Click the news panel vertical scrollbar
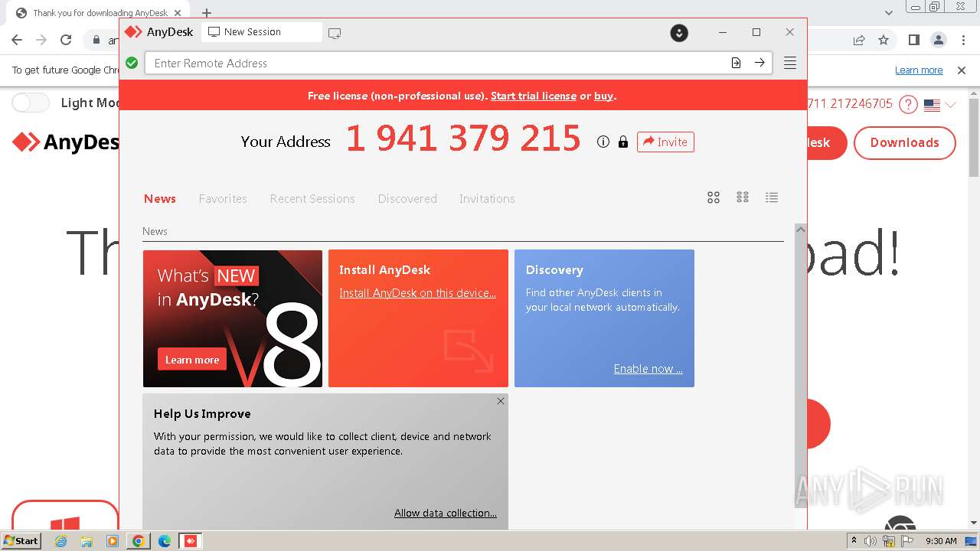Image resolution: width=980 pixels, height=551 pixels. coord(801,366)
